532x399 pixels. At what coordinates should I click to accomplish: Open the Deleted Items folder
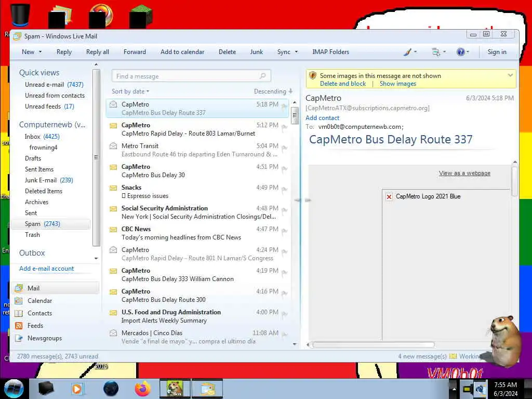44,191
